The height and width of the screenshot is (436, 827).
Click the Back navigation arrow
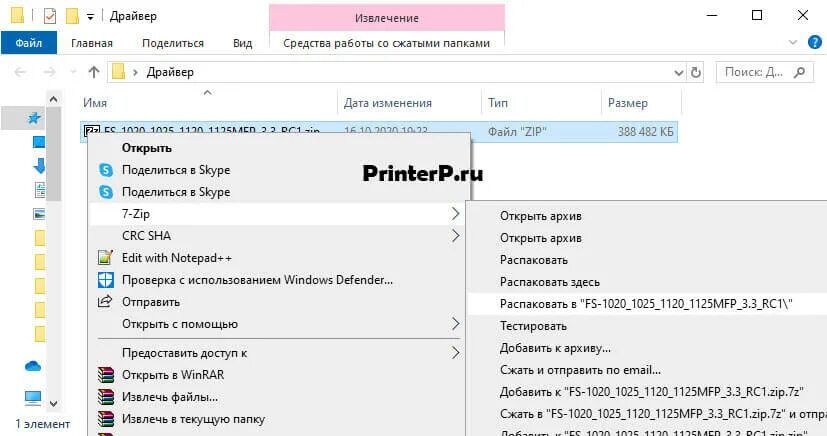(x=20, y=72)
